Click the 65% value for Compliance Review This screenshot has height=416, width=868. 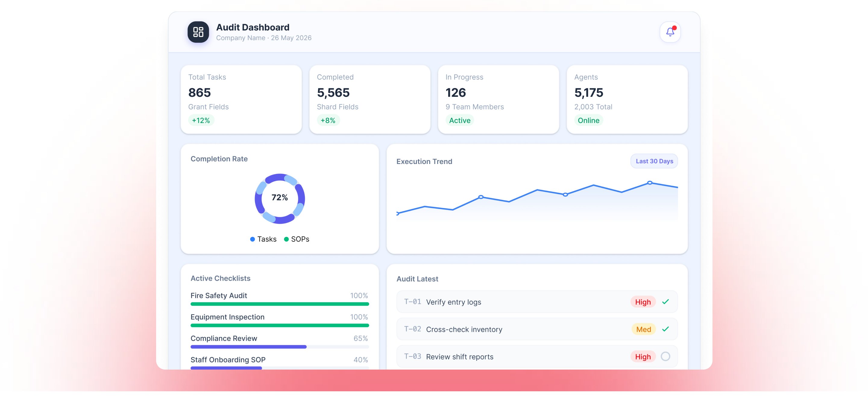point(360,339)
